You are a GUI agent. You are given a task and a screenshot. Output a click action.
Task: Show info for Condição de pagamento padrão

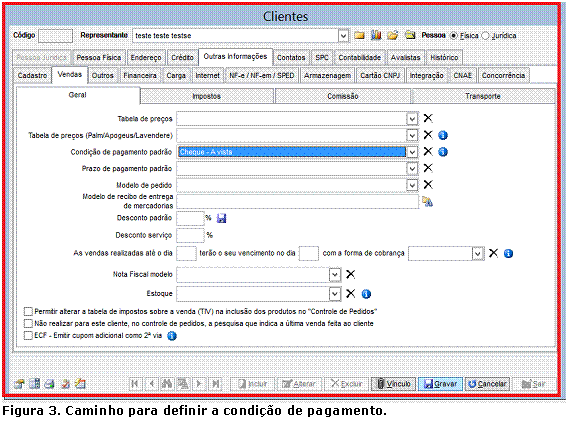[x=443, y=152]
